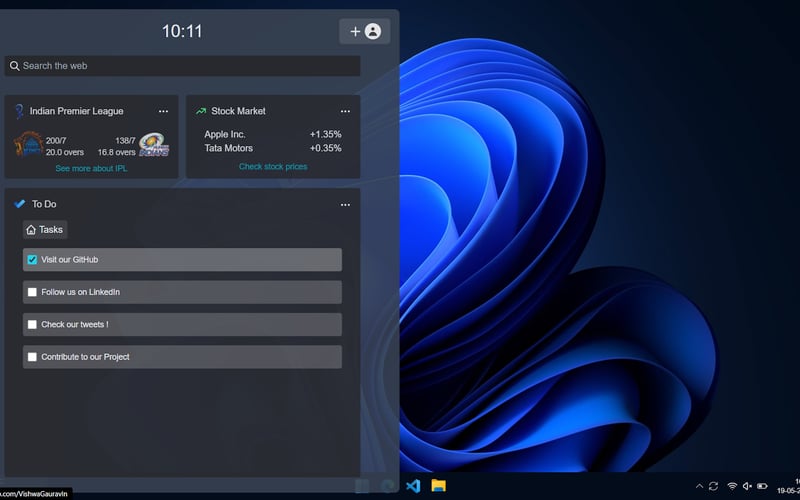Check the Contribute to our Project task
The height and width of the screenshot is (500, 800).
(x=32, y=357)
